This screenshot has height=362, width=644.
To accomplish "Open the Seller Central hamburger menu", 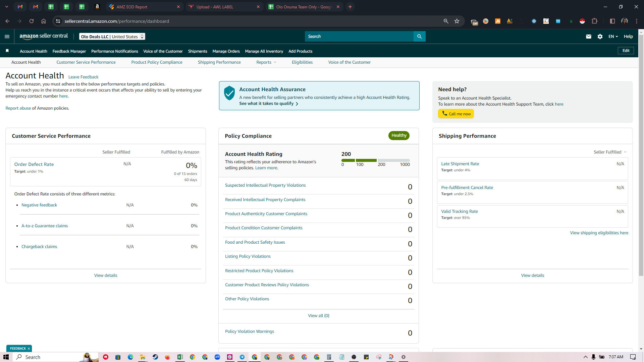I will [x=7, y=37].
